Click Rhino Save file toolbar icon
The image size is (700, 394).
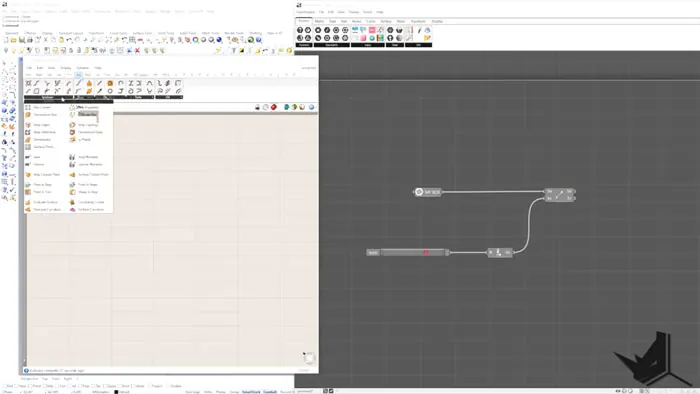(x=21, y=40)
